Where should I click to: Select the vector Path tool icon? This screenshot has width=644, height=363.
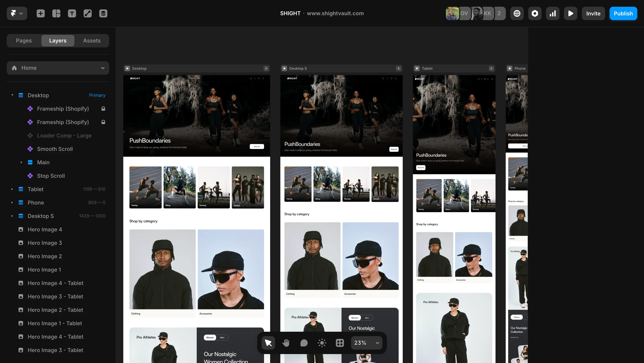[x=87, y=13]
